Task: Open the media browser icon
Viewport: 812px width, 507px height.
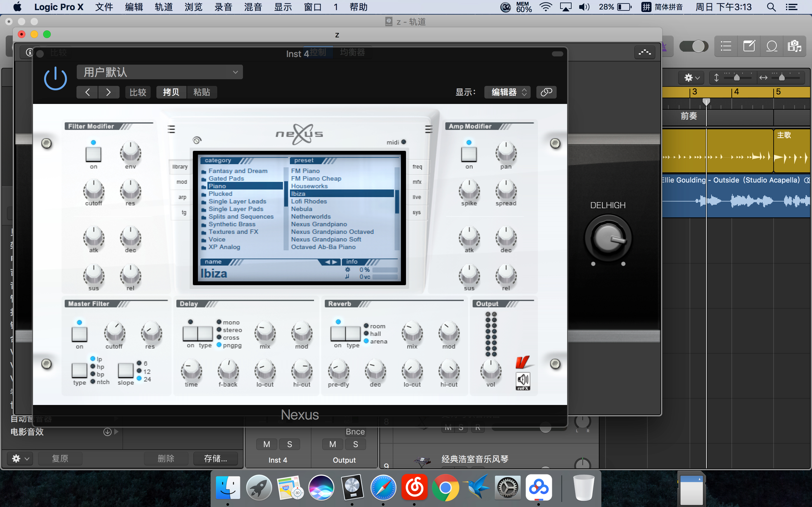Action: (794, 46)
